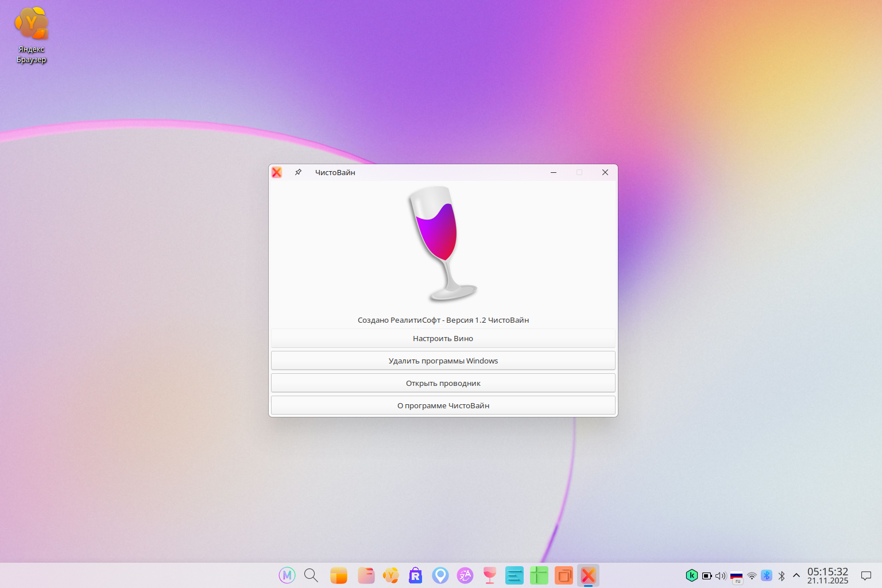Open Открыть проводник file explorer

[443, 383]
